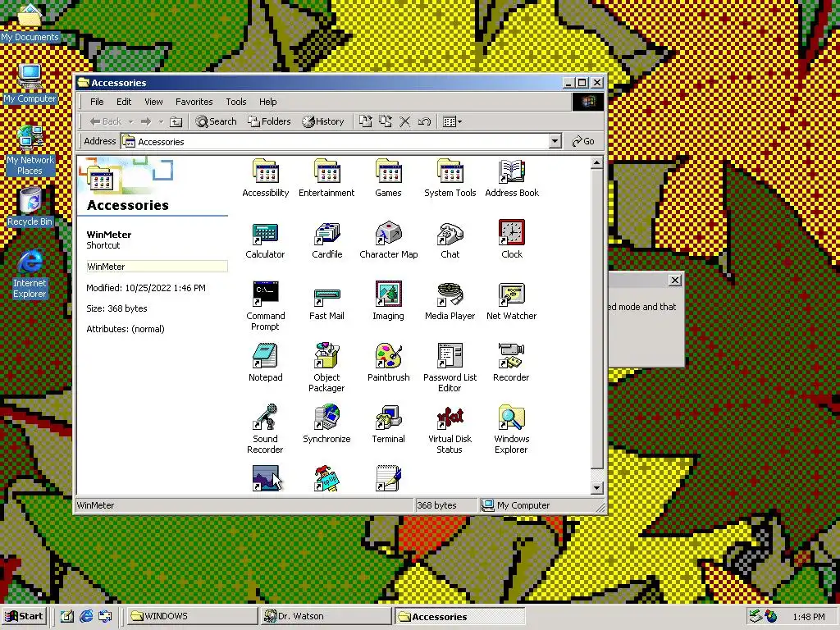This screenshot has width=840, height=630.
Task: Expand the Address bar dropdown arrow
Action: pos(555,141)
